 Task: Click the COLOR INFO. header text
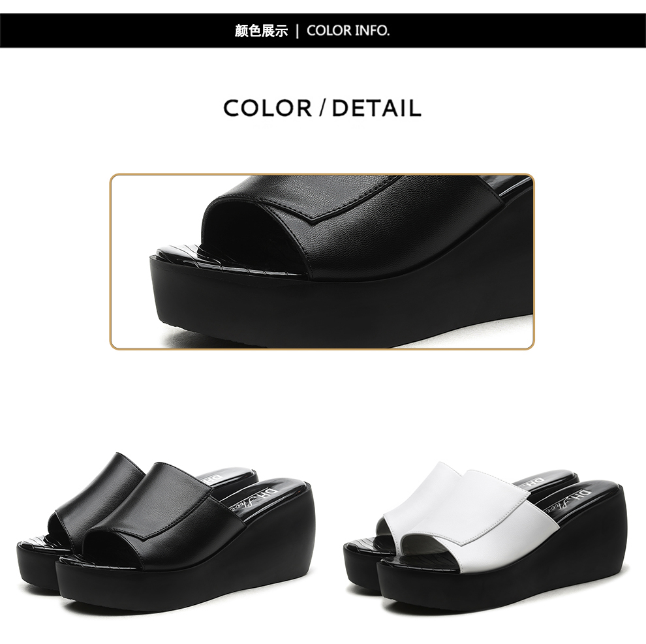[348, 31]
